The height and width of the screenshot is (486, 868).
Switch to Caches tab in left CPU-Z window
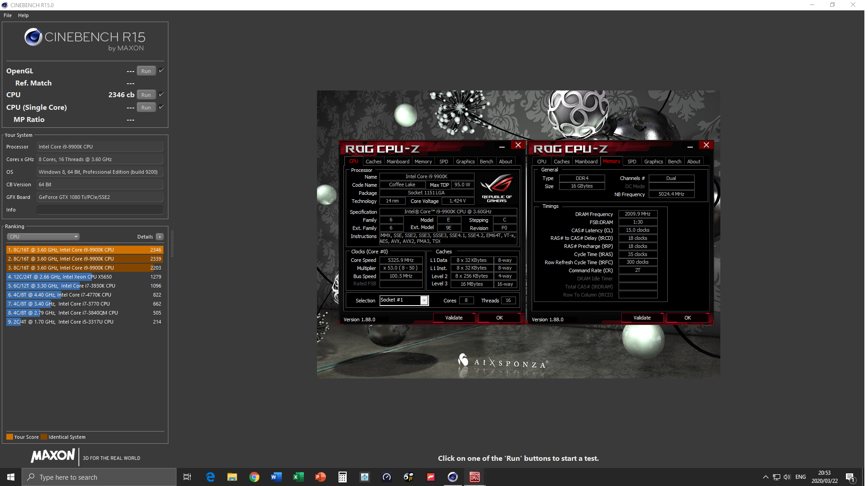pyautogui.click(x=373, y=162)
